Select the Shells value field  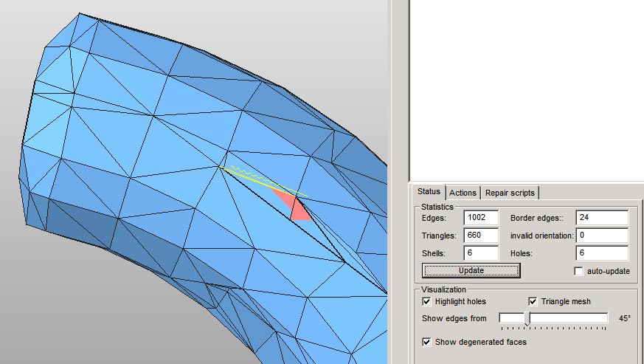(x=481, y=253)
